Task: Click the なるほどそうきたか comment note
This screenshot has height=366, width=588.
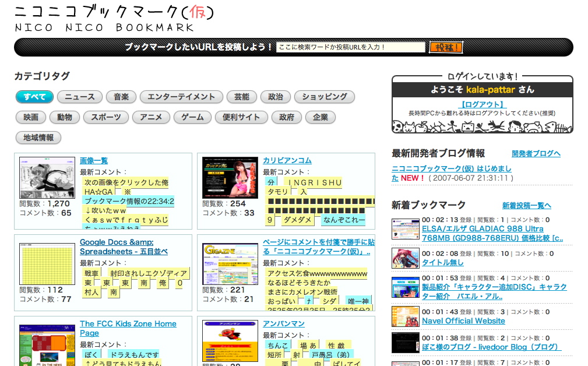Action: coord(298,283)
